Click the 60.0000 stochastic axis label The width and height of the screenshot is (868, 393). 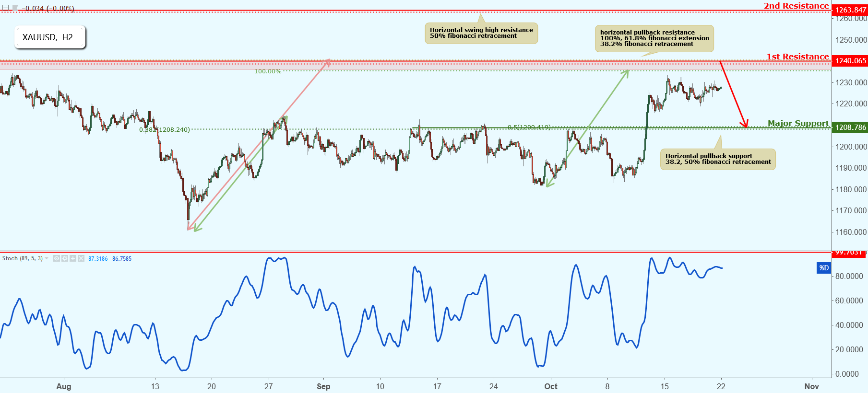tap(849, 301)
